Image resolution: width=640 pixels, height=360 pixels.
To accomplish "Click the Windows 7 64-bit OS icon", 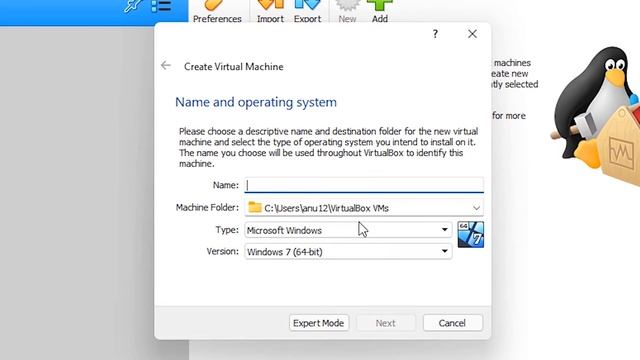I will 471,234.
